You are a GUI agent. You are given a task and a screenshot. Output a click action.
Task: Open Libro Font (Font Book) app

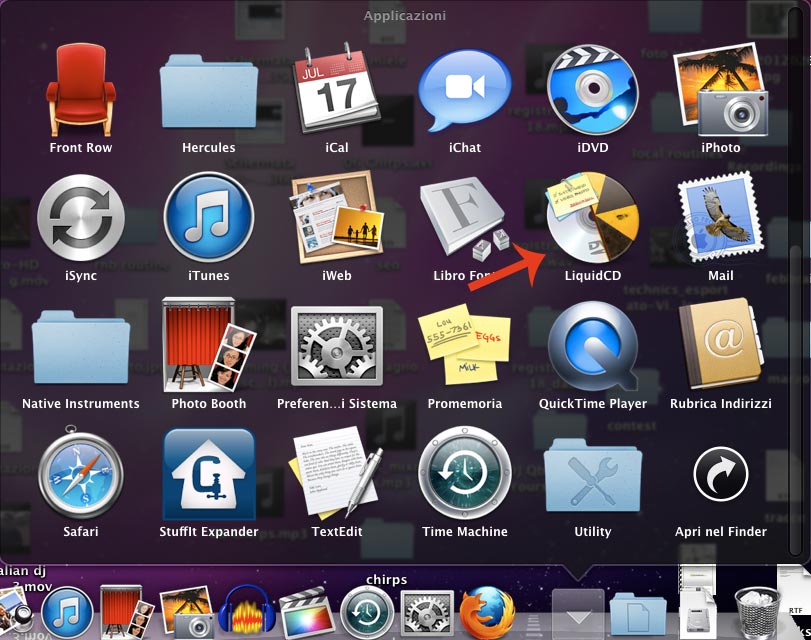pyautogui.click(x=464, y=218)
